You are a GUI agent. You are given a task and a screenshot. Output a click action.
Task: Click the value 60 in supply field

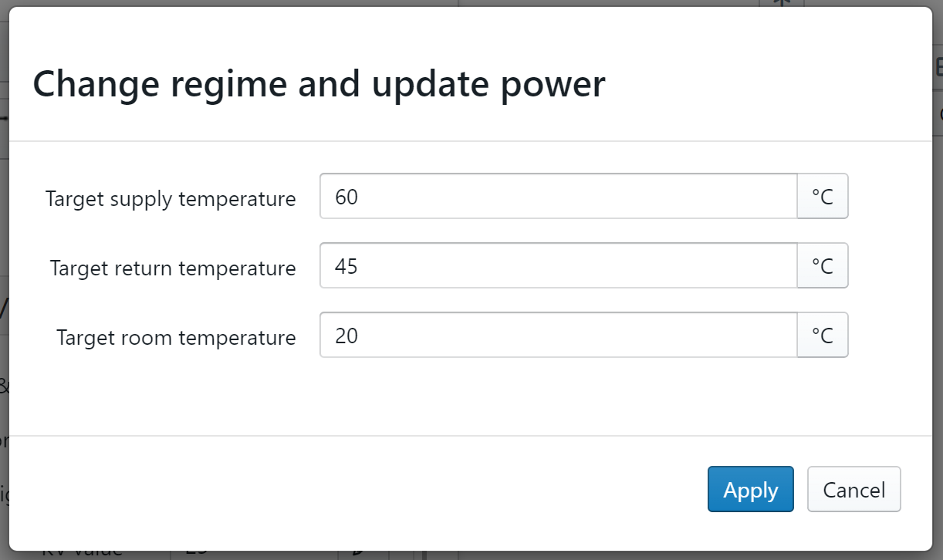point(346,197)
